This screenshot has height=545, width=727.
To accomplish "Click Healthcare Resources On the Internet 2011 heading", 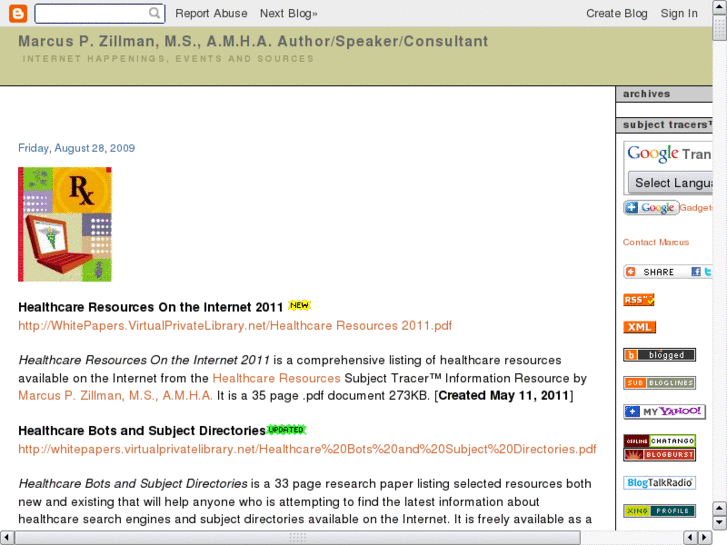I will pos(151,307).
